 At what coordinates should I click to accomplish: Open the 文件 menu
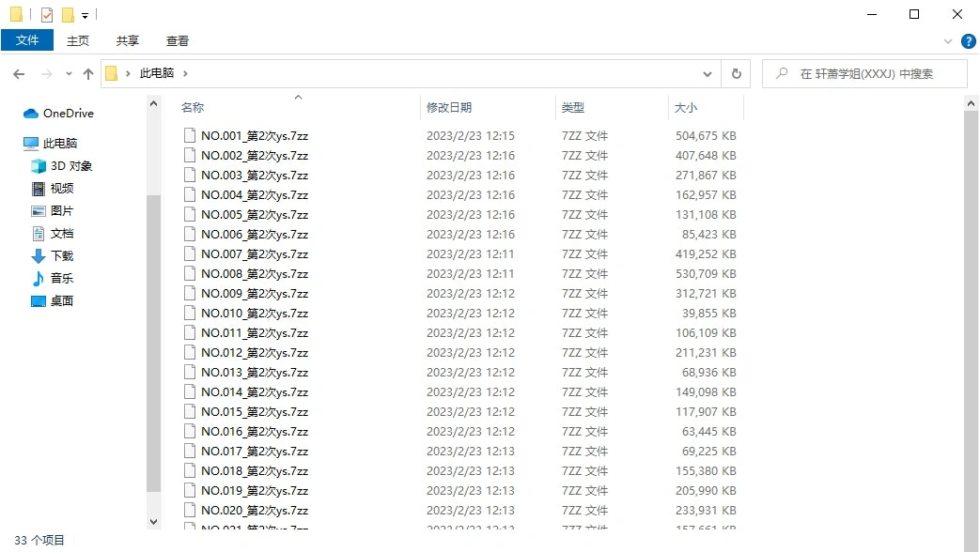pyautogui.click(x=27, y=40)
